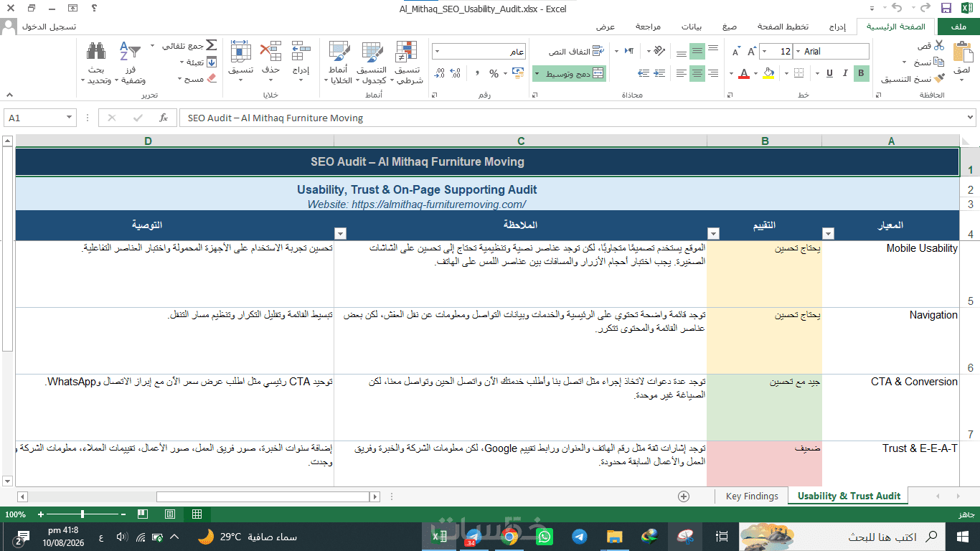
Task: Open Conditional Formatting (تنسيق شرطي)
Action: [408, 62]
